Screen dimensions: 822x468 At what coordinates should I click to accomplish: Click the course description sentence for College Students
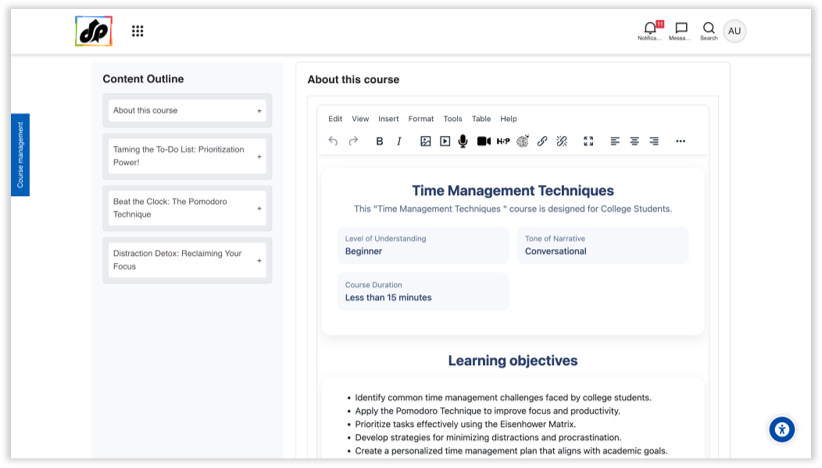pyautogui.click(x=513, y=209)
